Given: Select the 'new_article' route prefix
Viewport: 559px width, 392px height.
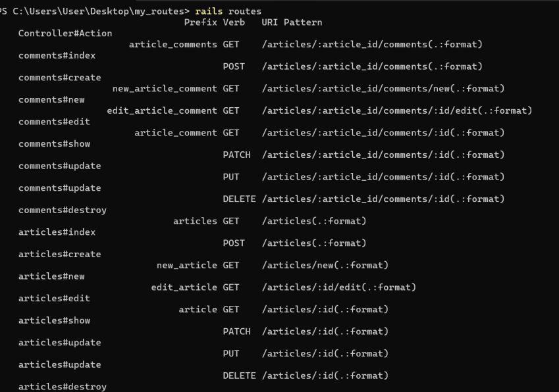Looking at the screenshot, I should click(x=186, y=266).
